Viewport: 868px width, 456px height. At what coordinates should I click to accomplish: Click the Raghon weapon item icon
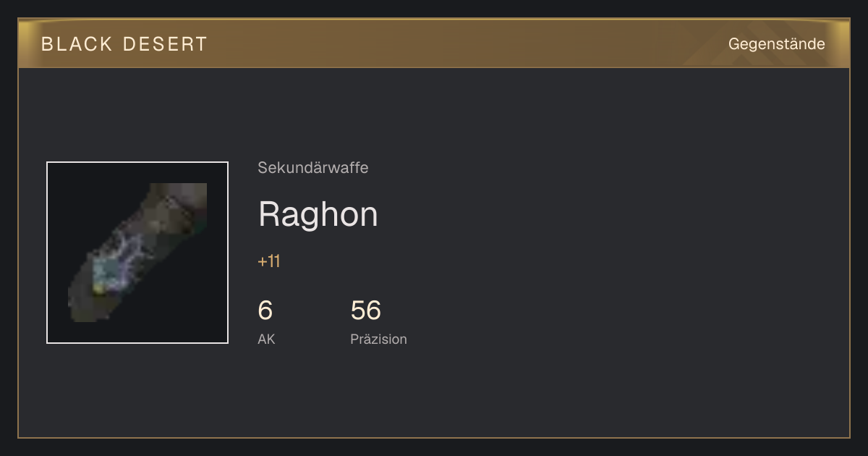click(137, 253)
